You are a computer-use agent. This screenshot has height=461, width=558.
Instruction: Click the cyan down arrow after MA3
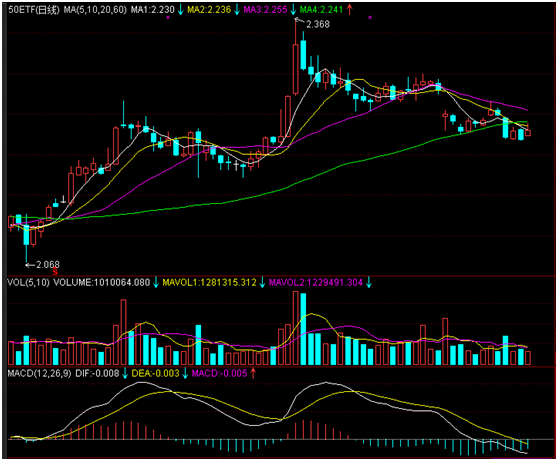click(293, 10)
